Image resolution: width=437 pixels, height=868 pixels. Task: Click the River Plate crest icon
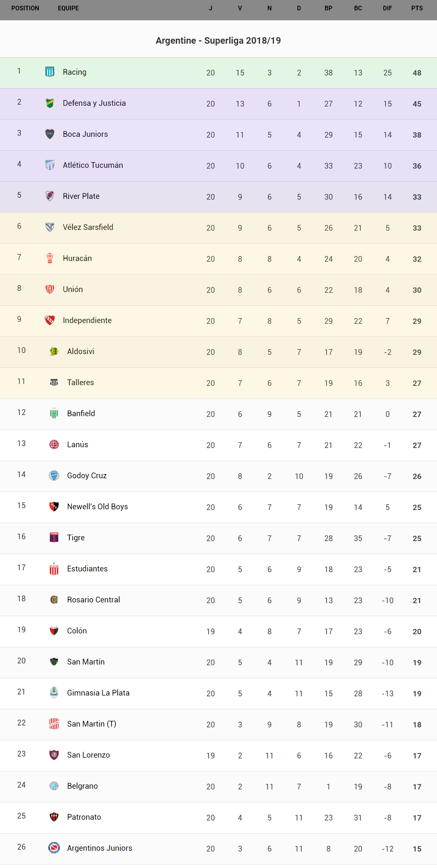50,196
